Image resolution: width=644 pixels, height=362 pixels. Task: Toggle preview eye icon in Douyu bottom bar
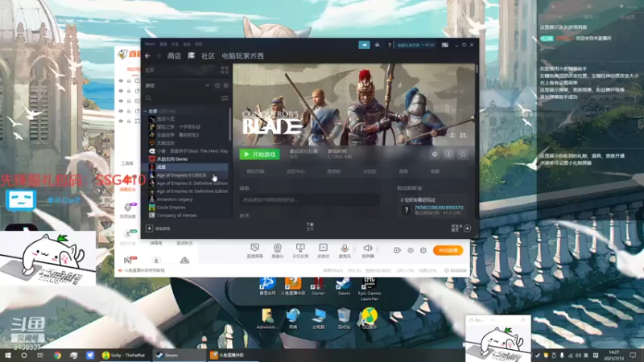(411, 250)
